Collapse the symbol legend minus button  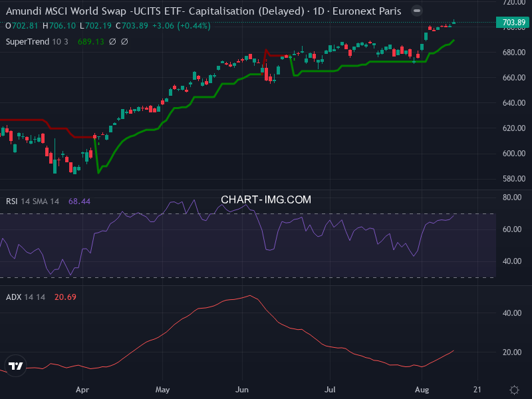[x=417, y=11]
